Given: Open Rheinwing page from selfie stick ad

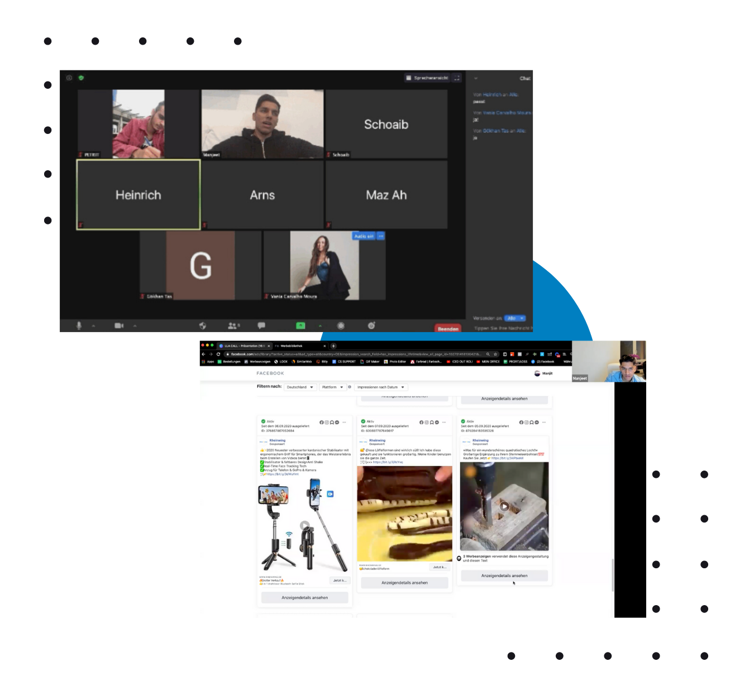Looking at the screenshot, I should (277, 440).
